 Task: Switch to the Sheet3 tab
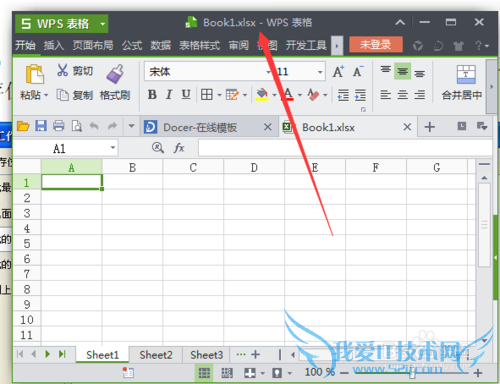(206, 355)
